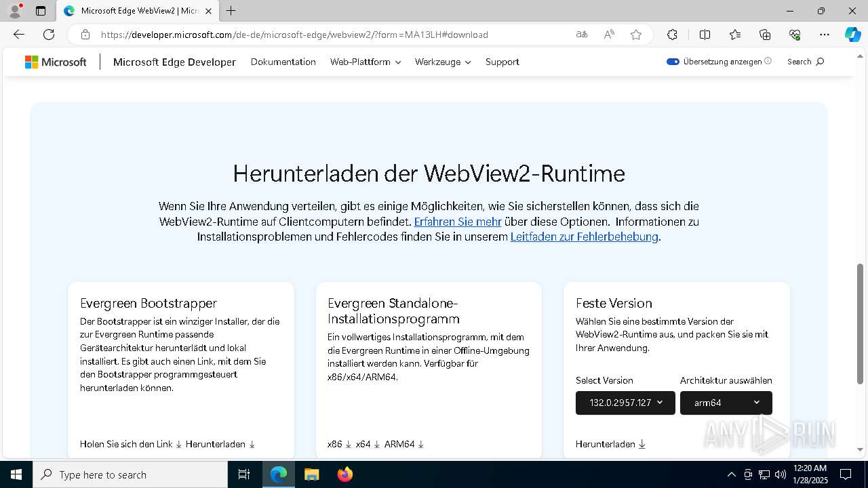
Task: Open Leitfaden zur Fehlerbehebung link
Action: pyautogui.click(x=585, y=237)
